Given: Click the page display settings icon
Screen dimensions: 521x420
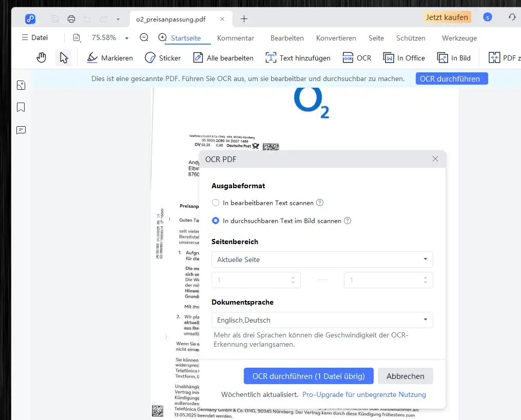Looking at the screenshot, I should click(x=77, y=37).
